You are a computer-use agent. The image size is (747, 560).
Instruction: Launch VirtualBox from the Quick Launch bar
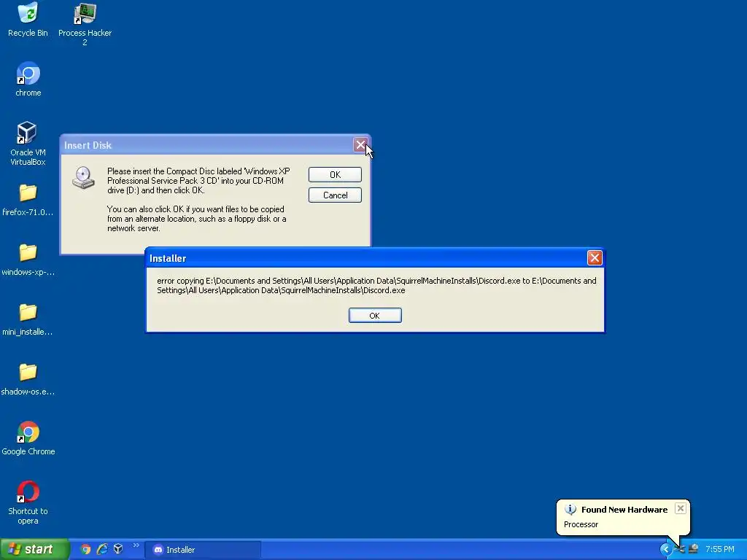118,549
